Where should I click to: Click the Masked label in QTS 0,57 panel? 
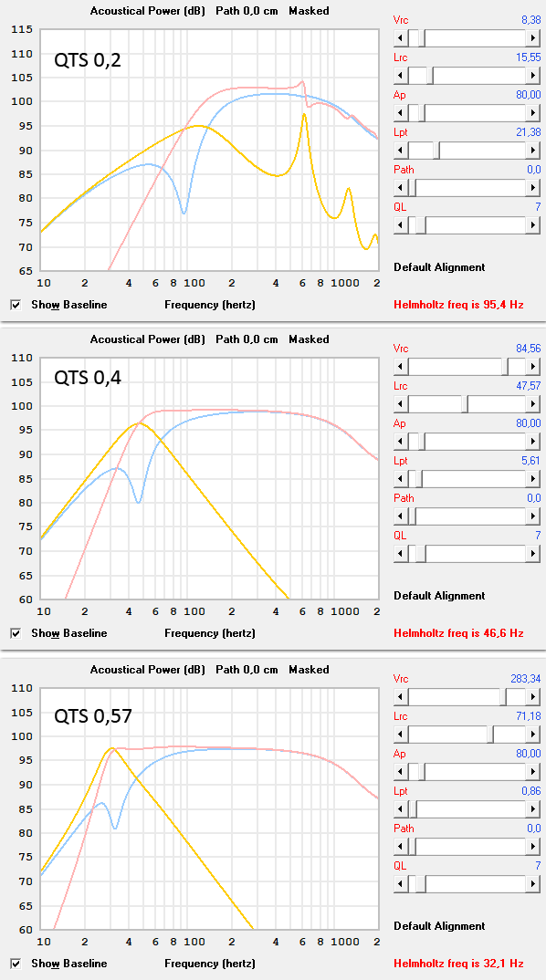click(x=309, y=670)
